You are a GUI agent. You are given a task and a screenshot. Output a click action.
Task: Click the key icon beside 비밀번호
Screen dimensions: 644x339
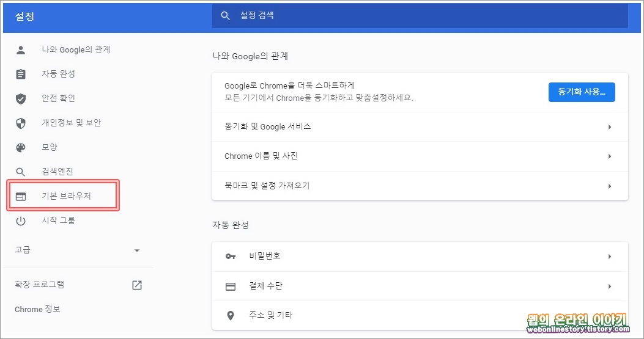(x=231, y=257)
